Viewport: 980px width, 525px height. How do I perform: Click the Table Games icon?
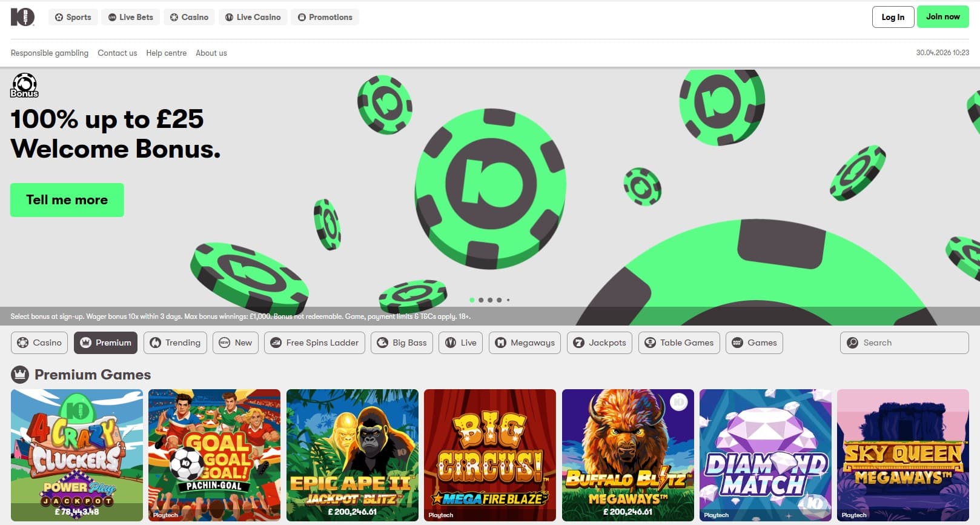coord(651,343)
